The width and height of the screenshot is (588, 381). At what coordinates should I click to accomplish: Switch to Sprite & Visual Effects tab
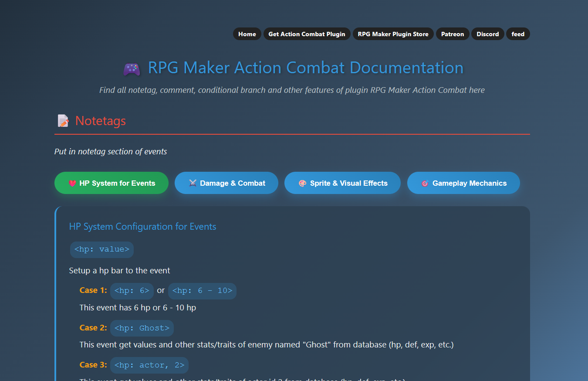(x=342, y=183)
